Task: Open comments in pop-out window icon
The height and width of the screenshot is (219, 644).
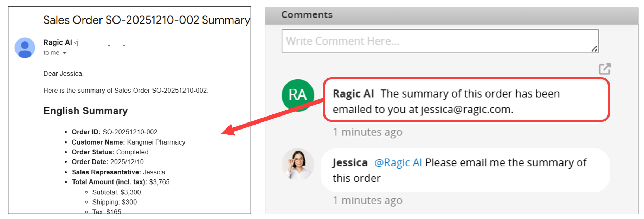Action: point(605,69)
